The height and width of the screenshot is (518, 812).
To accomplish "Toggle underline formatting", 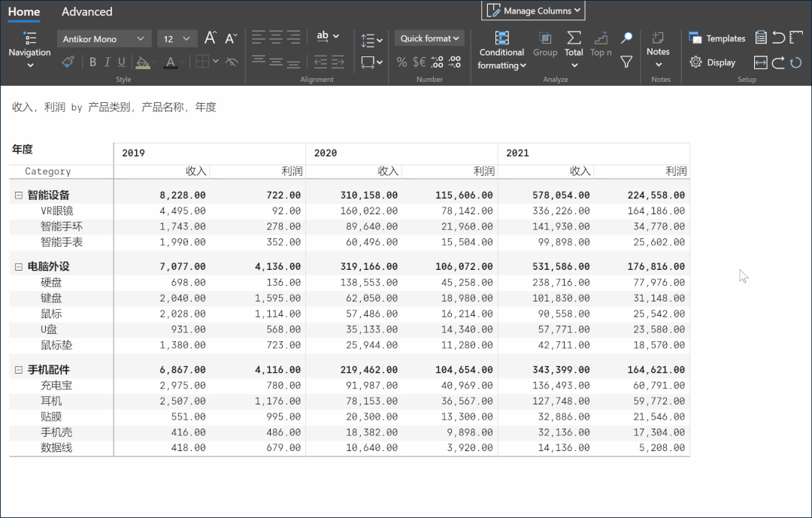I will click(x=122, y=62).
